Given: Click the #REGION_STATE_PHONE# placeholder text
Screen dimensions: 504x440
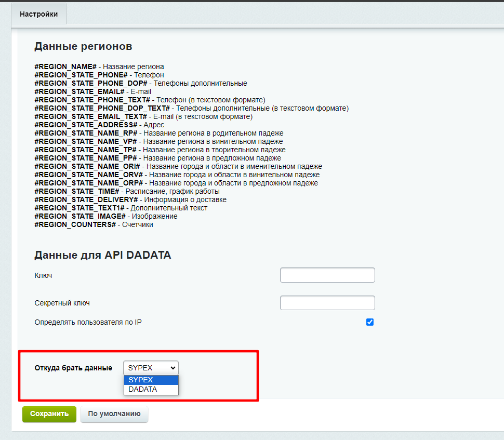Looking at the screenshot, I should (81, 75).
